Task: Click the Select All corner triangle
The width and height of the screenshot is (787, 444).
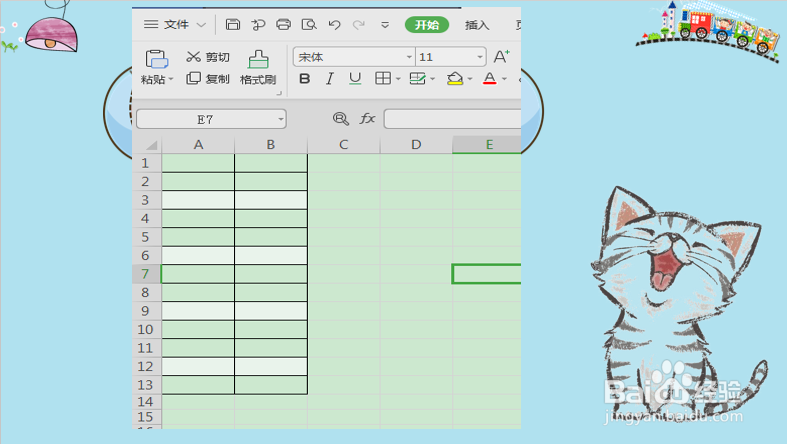Action: coord(151,145)
